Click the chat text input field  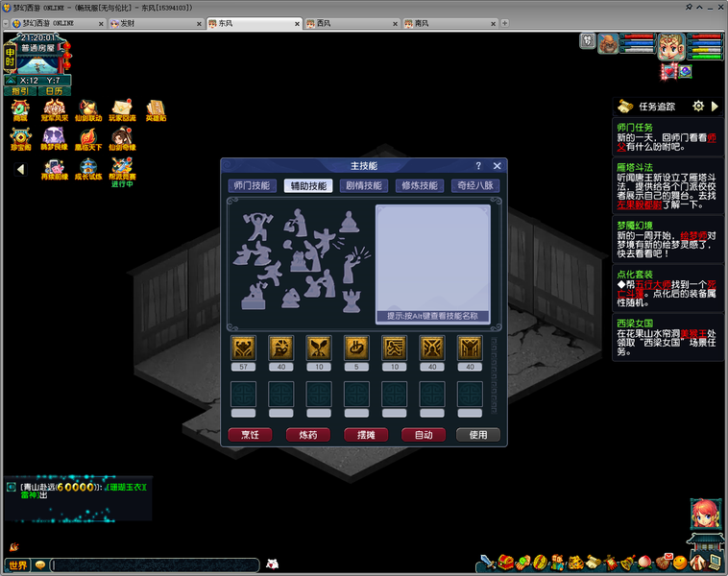click(155, 564)
